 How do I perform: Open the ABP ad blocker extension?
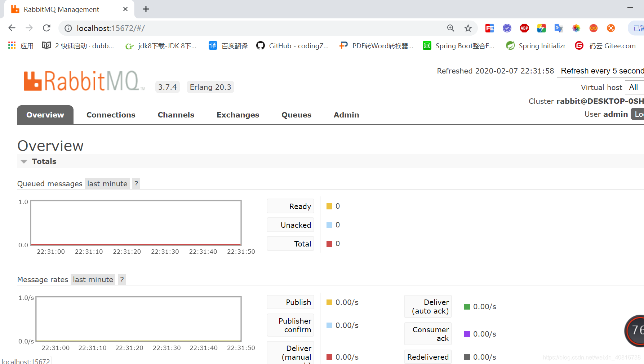524,28
